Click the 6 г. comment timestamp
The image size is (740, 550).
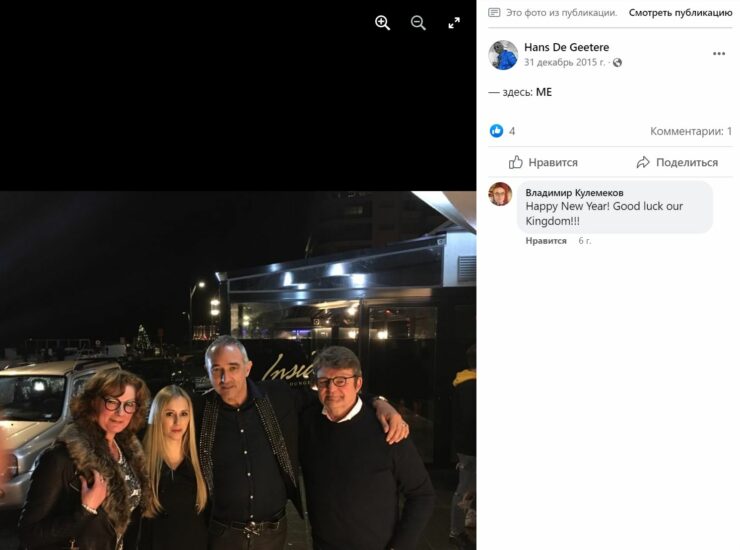click(x=585, y=241)
